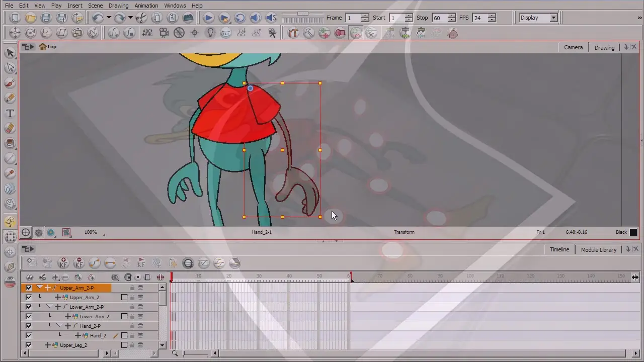Save the scene using disk icon
The width and height of the screenshot is (644, 362).
[x=46, y=18]
